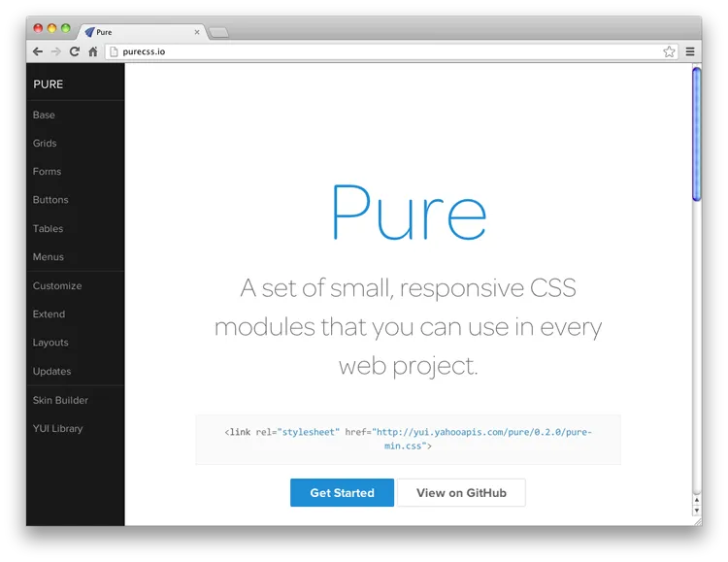Close the Pure tab
728x562 pixels.
point(197,32)
